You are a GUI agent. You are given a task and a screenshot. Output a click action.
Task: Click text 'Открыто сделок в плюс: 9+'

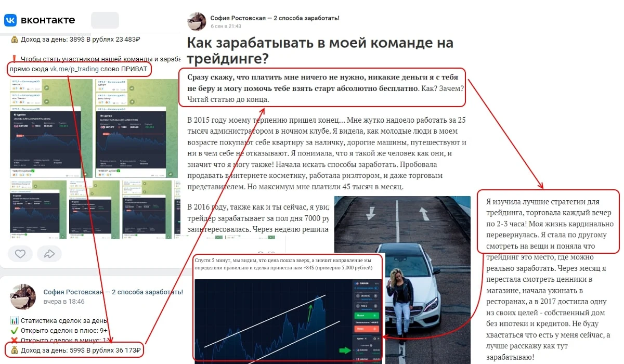64,331
